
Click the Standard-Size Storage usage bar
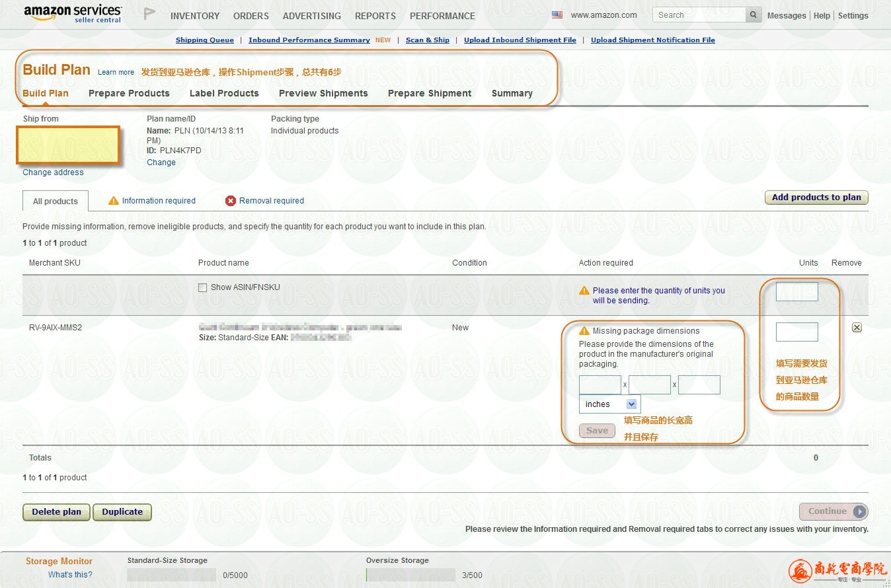pyautogui.click(x=171, y=575)
